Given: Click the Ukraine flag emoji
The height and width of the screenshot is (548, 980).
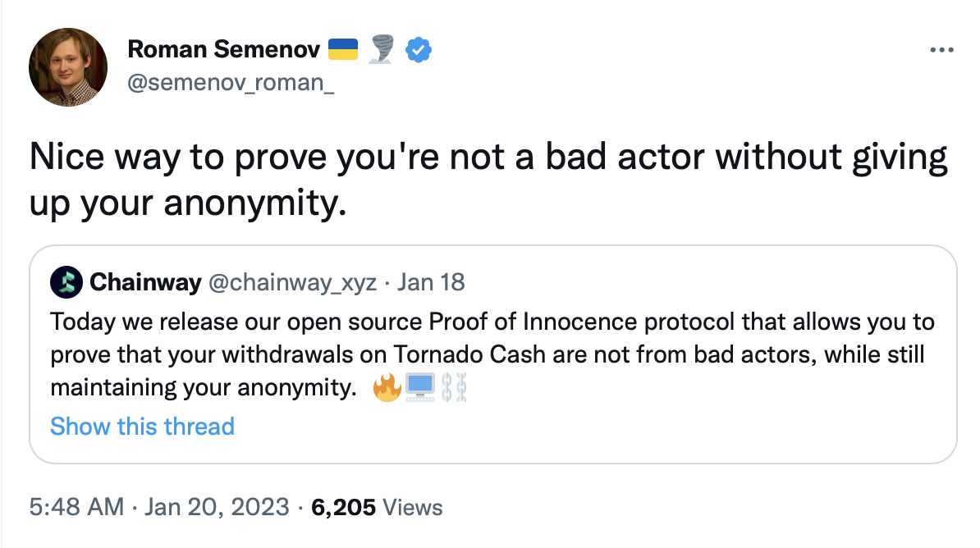Looking at the screenshot, I should (343, 50).
